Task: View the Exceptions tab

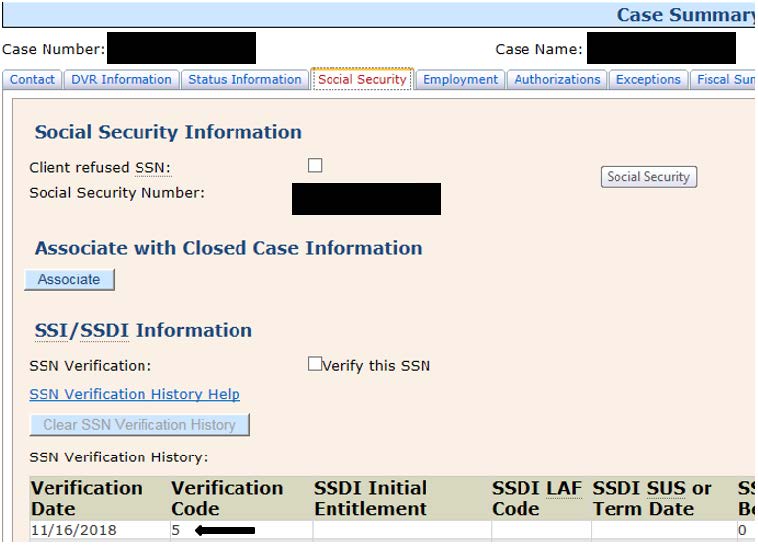Action: click(648, 80)
